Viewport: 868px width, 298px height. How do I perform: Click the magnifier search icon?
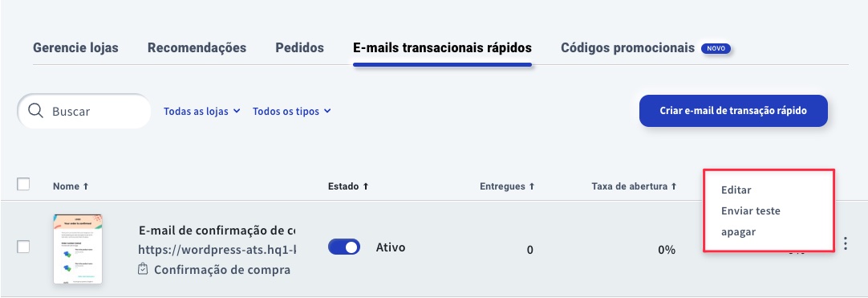click(x=35, y=111)
